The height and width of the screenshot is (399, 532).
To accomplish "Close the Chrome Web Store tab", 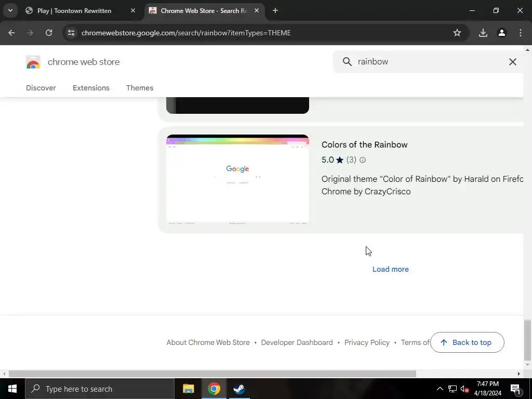I will pos(257,10).
